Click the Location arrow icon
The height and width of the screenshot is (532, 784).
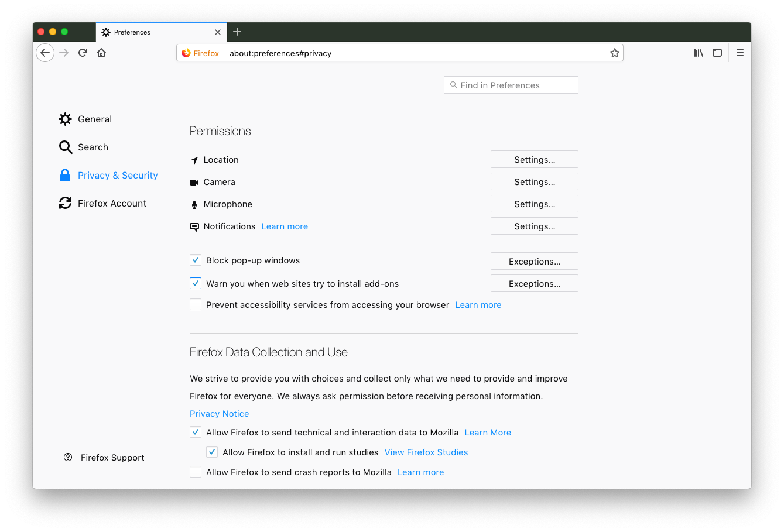194,160
